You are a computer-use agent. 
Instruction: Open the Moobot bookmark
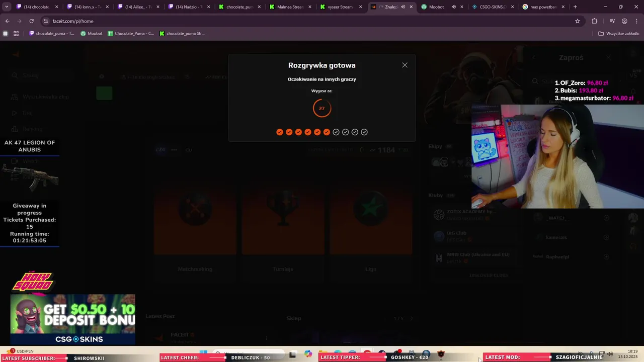pos(92,34)
